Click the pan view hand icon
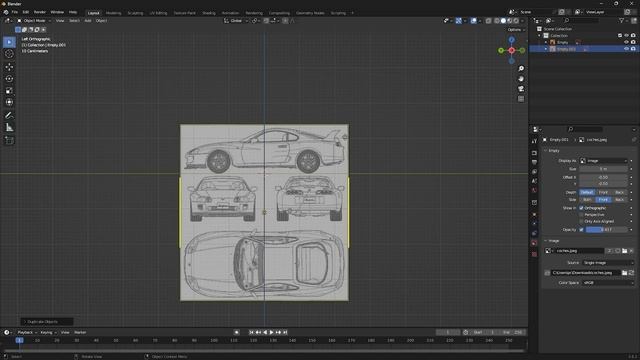Viewport: 640px width, 360px height. pyautogui.click(x=521, y=79)
